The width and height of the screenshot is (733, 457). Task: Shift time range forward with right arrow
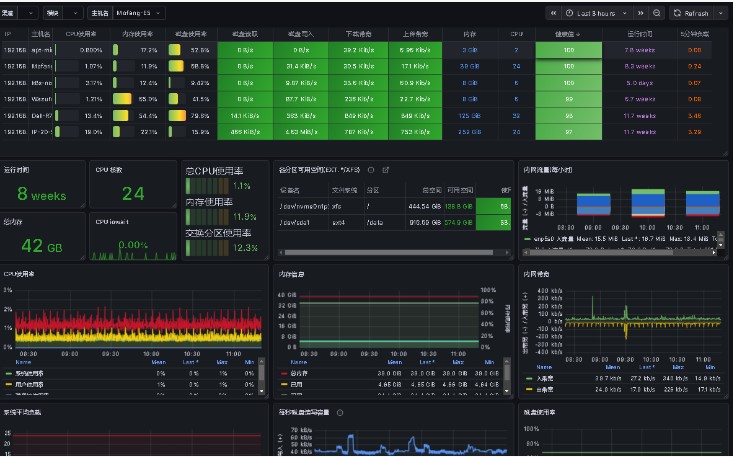pos(642,13)
